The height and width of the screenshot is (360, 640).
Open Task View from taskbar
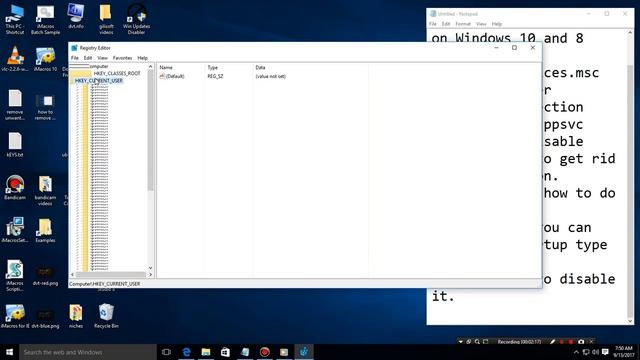tap(166, 352)
